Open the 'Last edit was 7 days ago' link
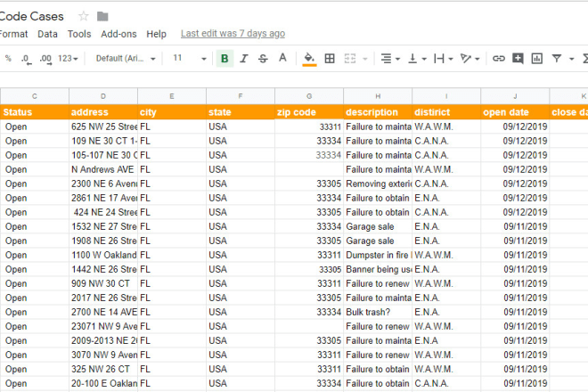The height and width of the screenshot is (392, 588). pyautogui.click(x=233, y=33)
